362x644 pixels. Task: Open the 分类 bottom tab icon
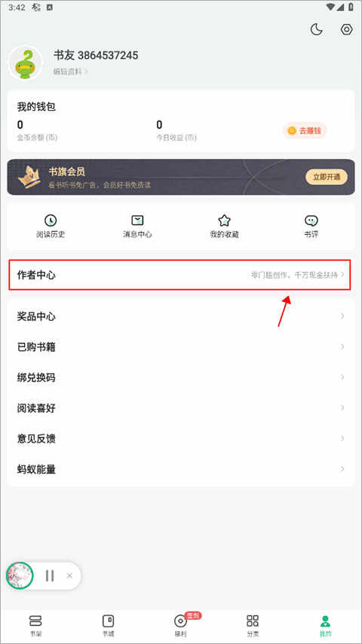[x=253, y=620]
